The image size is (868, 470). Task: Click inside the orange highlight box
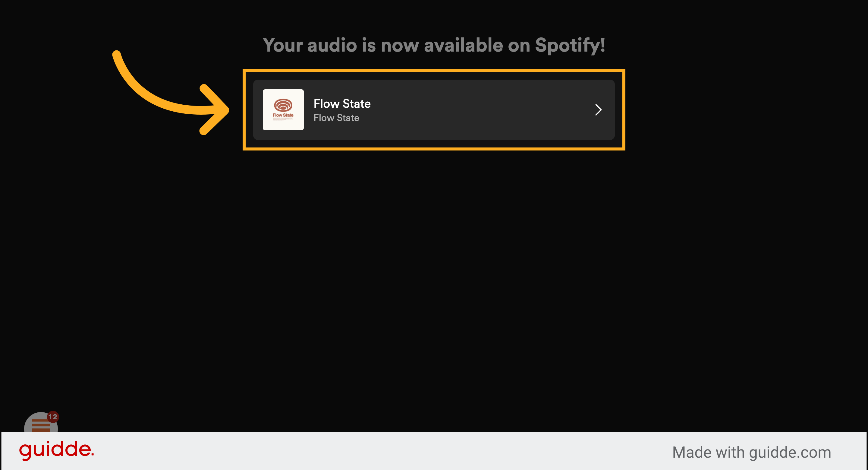[434, 110]
